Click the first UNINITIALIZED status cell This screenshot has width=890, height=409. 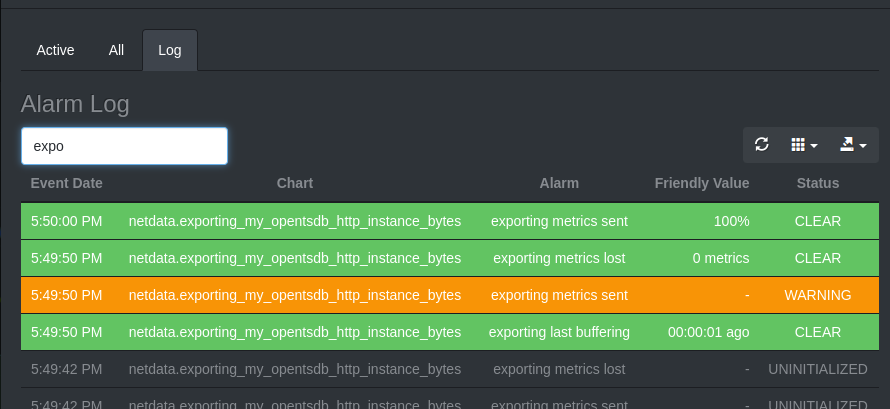coord(818,369)
